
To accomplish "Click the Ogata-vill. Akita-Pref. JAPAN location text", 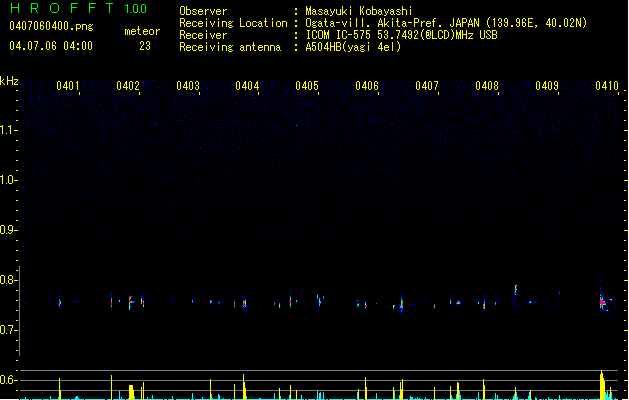I will click(446, 23).
